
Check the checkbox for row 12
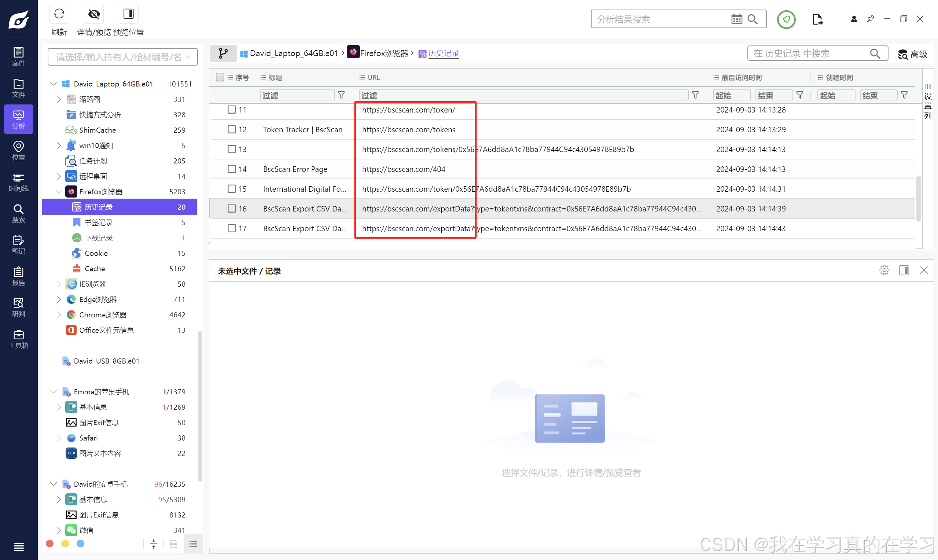(232, 129)
